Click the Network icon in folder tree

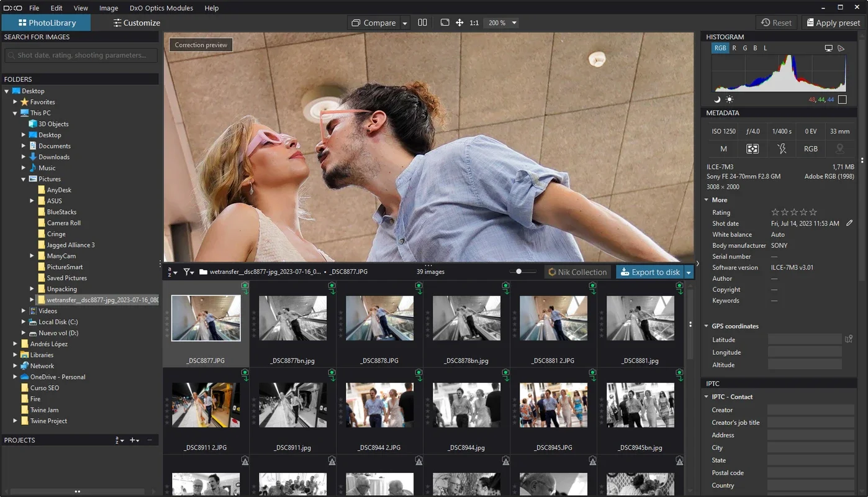click(x=25, y=366)
